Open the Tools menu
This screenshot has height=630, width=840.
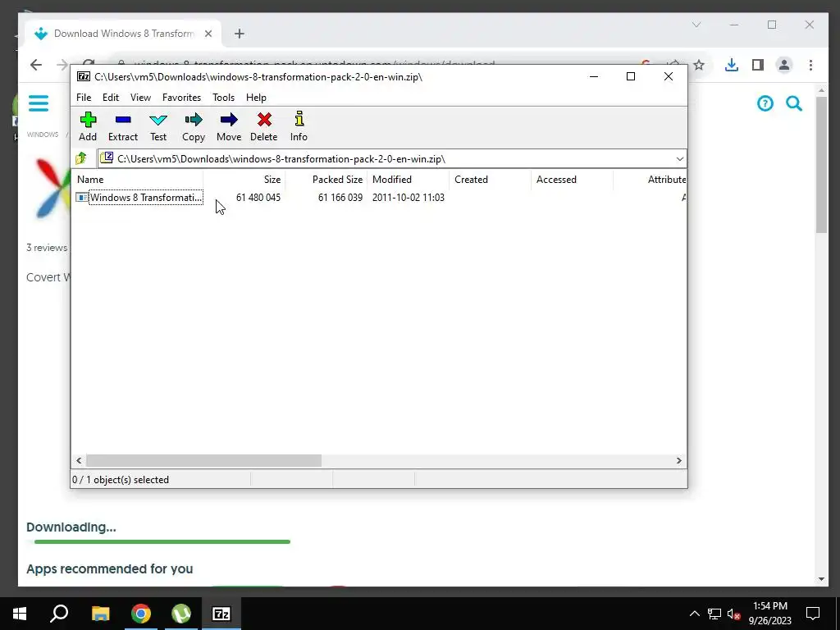(x=223, y=98)
